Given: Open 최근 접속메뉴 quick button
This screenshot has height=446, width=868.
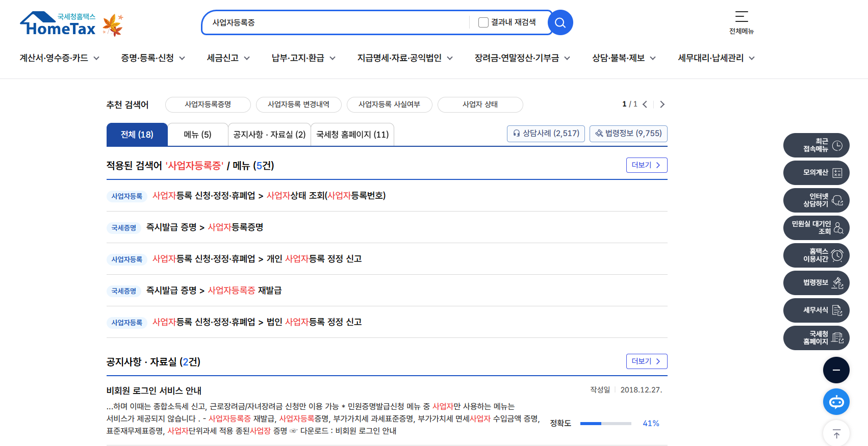Looking at the screenshot, I should click(816, 145).
